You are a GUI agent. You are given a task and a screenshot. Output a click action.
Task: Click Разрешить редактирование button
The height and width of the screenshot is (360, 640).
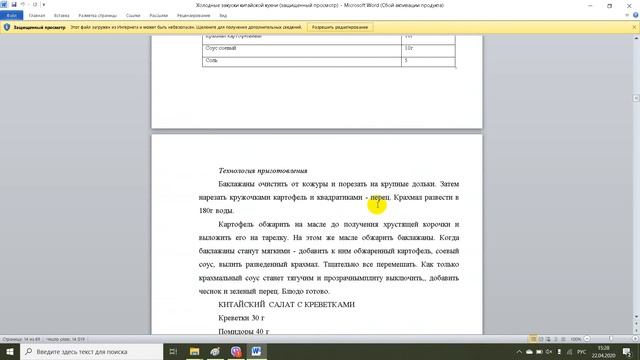click(340, 27)
